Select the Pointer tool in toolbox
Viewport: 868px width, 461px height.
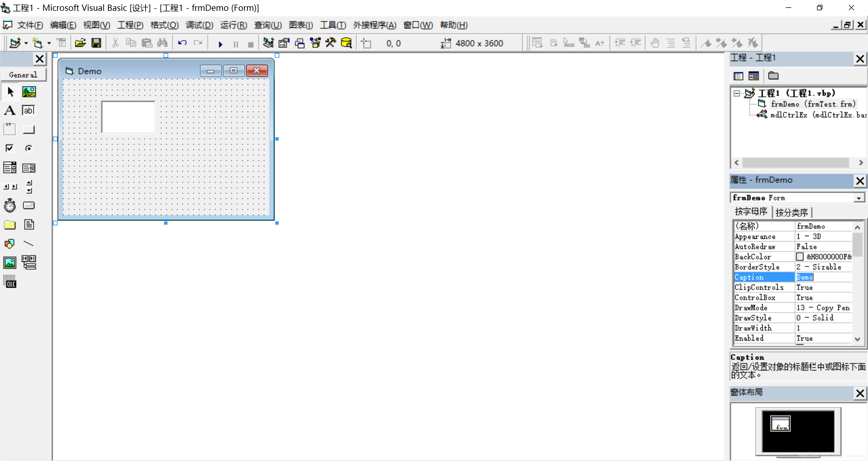click(x=10, y=92)
